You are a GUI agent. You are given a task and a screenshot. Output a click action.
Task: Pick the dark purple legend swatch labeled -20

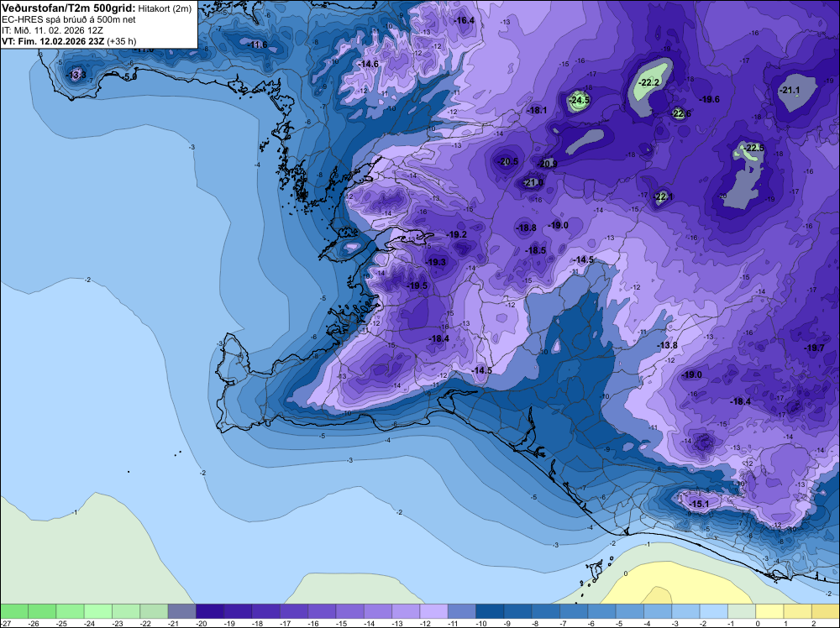point(209,611)
